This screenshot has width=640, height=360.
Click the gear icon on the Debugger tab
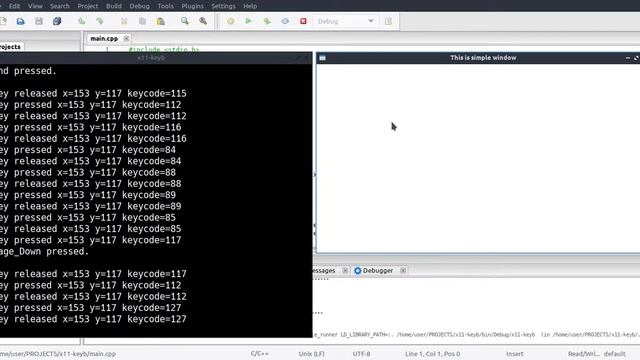358,271
